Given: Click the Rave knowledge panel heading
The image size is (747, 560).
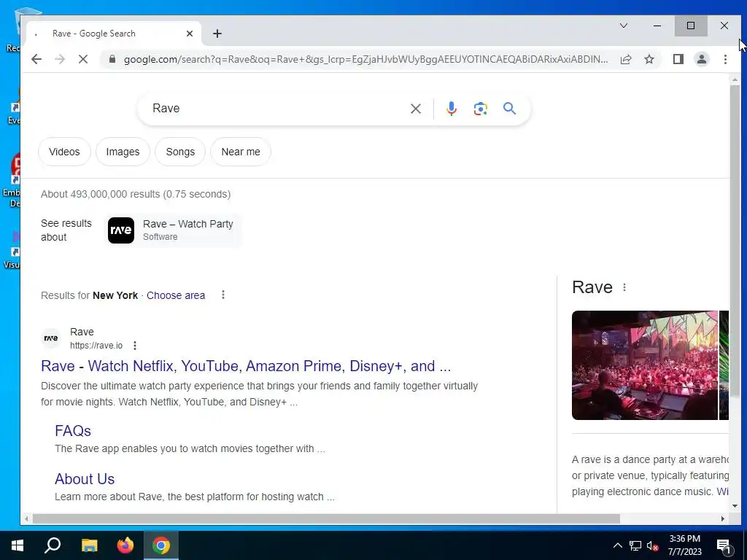Looking at the screenshot, I should (x=592, y=287).
